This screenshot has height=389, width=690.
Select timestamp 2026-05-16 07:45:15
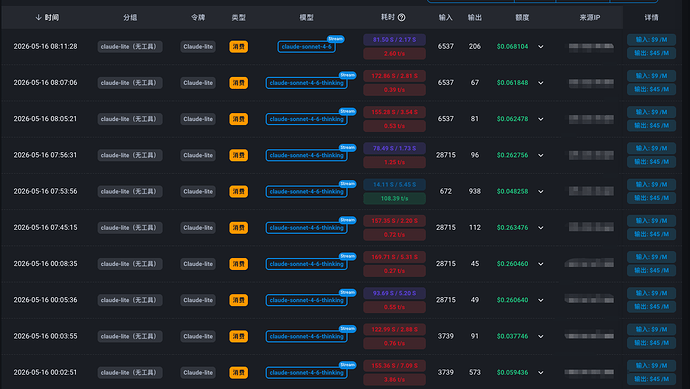45,227
